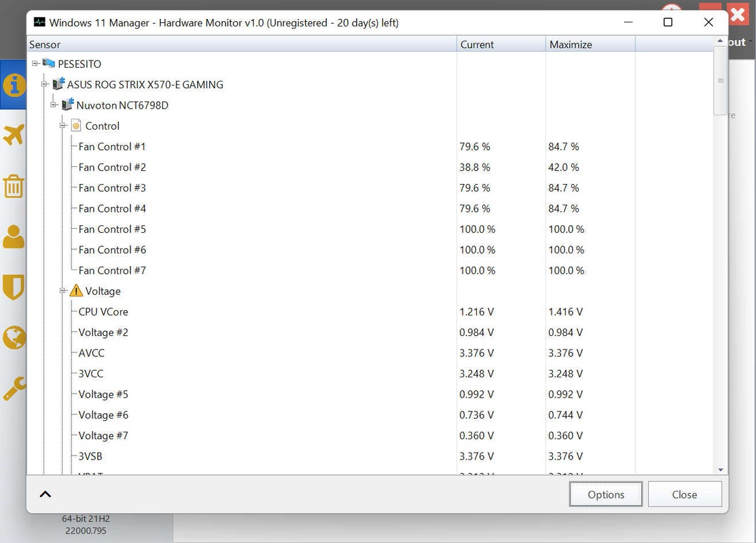Collapse the Nuvoton NCT6798D node
The height and width of the screenshot is (543, 756).
coord(54,105)
